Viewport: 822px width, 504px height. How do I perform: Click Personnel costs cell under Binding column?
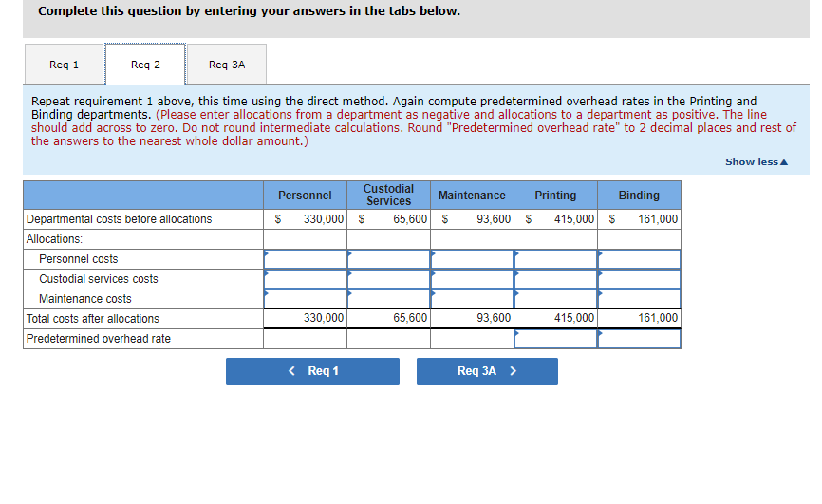639,259
